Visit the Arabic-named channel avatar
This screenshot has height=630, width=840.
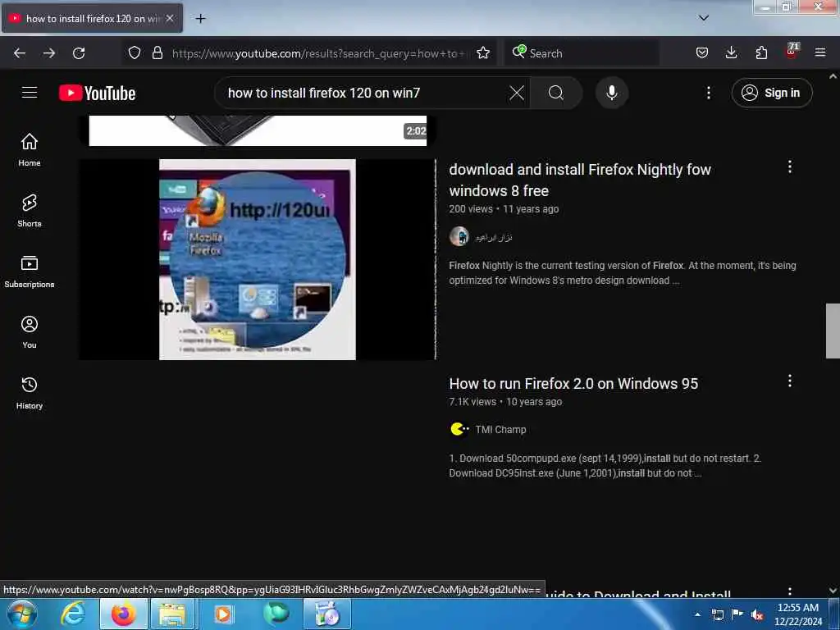(x=459, y=236)
